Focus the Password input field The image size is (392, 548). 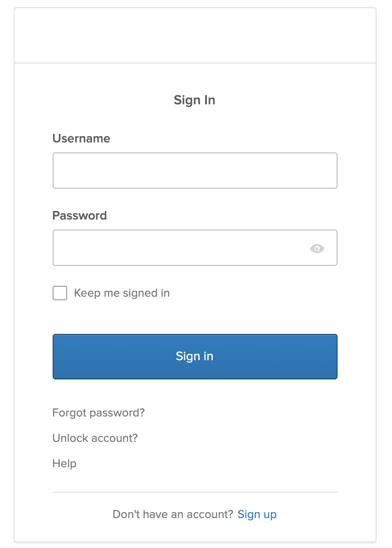pos(181,248)
